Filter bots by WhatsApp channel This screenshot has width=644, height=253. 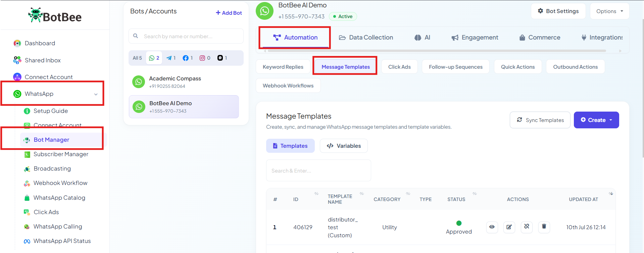pos(154,58)
